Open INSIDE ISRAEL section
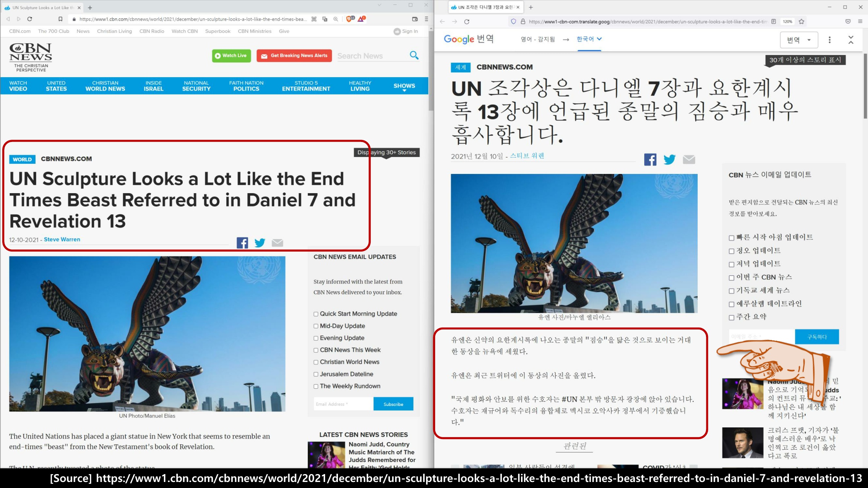868x488 pixels. [153, 86]
